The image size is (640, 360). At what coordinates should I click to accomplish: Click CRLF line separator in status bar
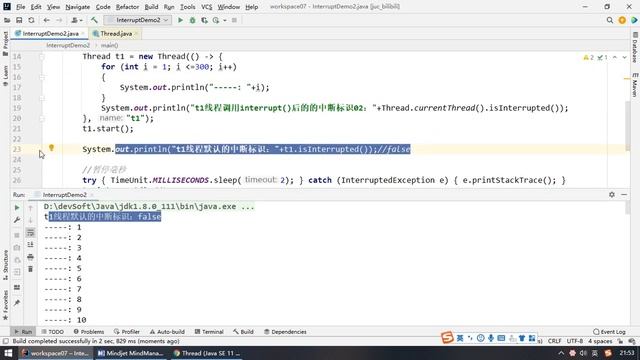click(554, 341)
